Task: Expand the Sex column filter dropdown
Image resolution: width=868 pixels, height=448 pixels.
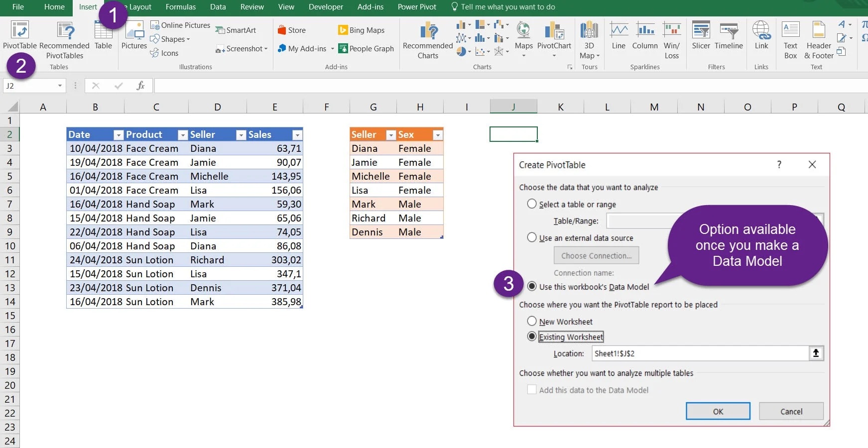Action: [x=437, y=135]
